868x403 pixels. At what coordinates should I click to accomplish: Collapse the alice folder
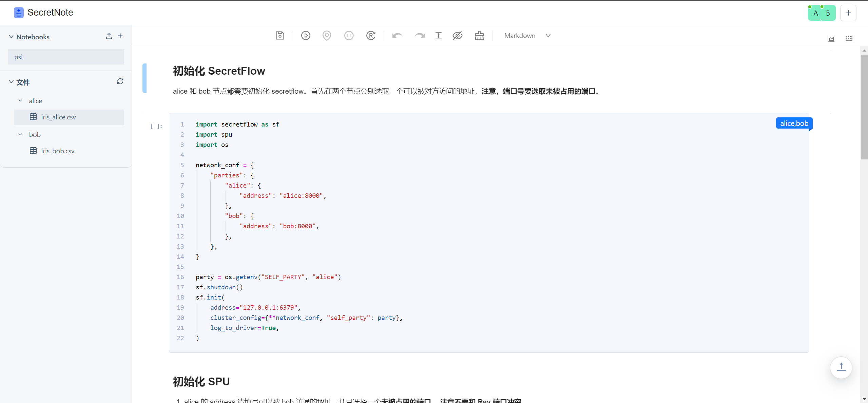click(20, 101)
